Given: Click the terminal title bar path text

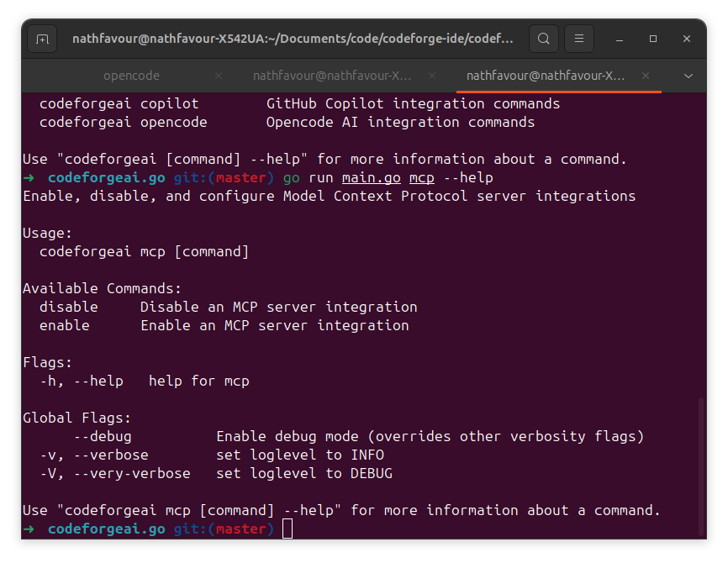Looking at the screenshot, I should click(293, 39).
